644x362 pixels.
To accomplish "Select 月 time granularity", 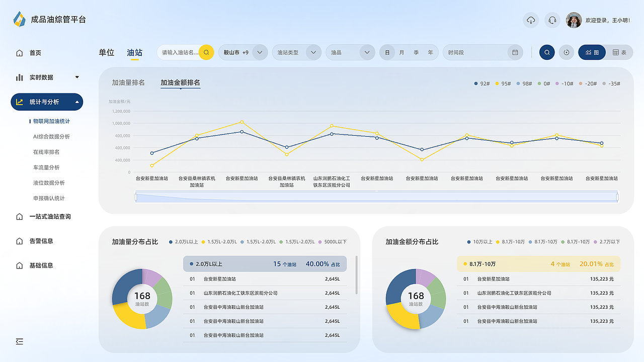I will click(x=401, y=52).
